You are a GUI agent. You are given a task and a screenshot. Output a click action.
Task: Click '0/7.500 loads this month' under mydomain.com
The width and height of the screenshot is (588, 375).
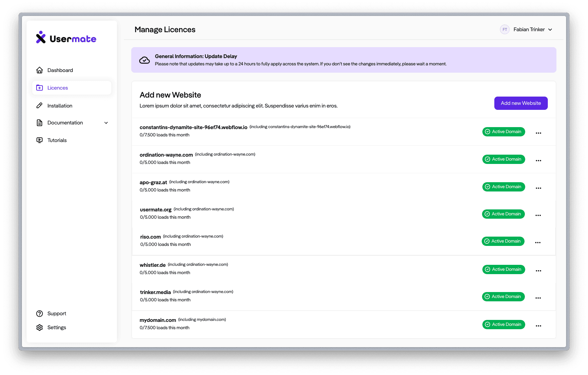(164, 328)
